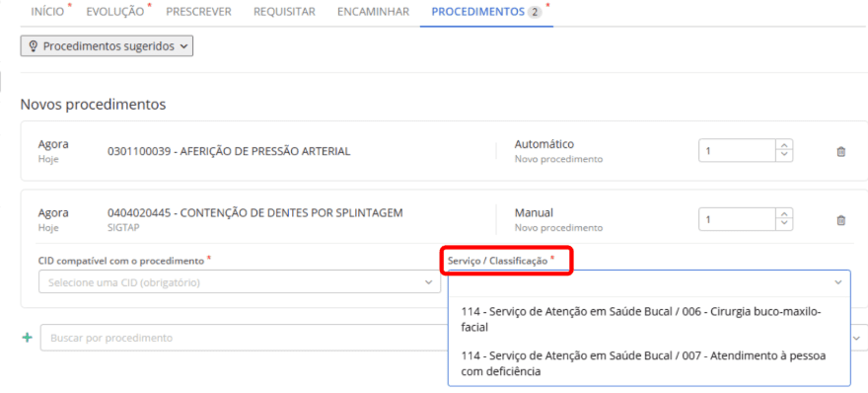Screen dimensions: 868x393
Task: Open the REQUISITAR tab
Action: pyautogui.click(x=284, y=12)
